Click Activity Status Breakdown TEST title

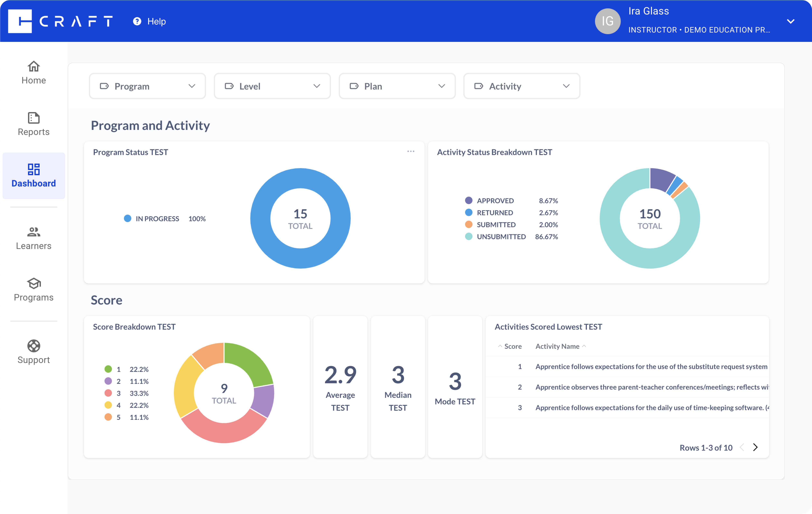click(x=494, y=152)
